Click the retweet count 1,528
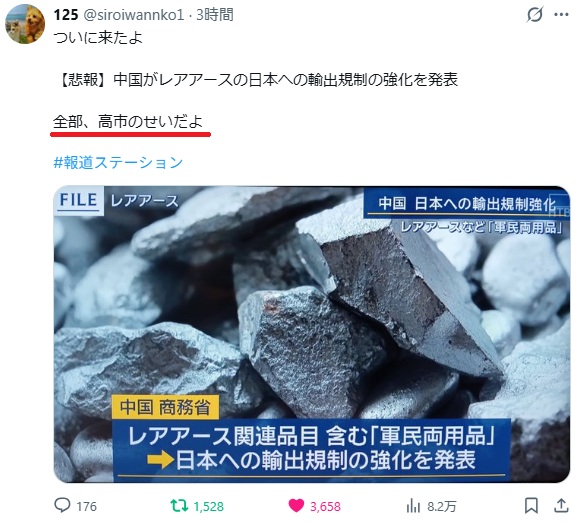 pos(209,506)
